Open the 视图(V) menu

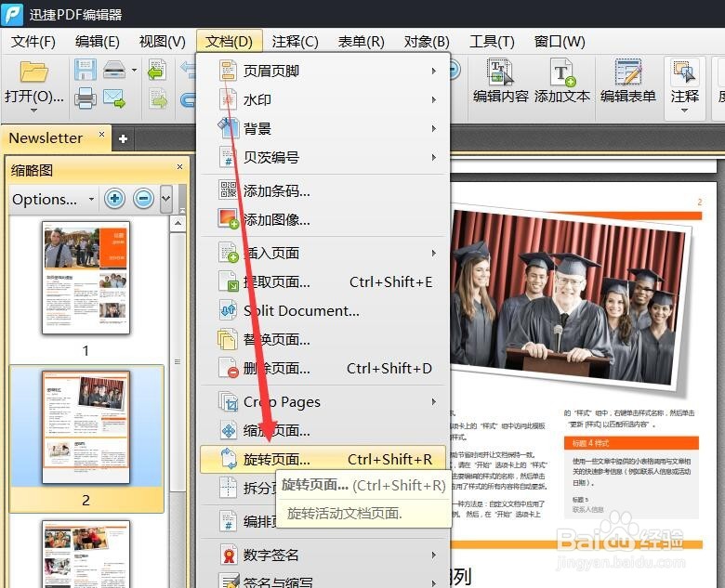tap(163, 42)
